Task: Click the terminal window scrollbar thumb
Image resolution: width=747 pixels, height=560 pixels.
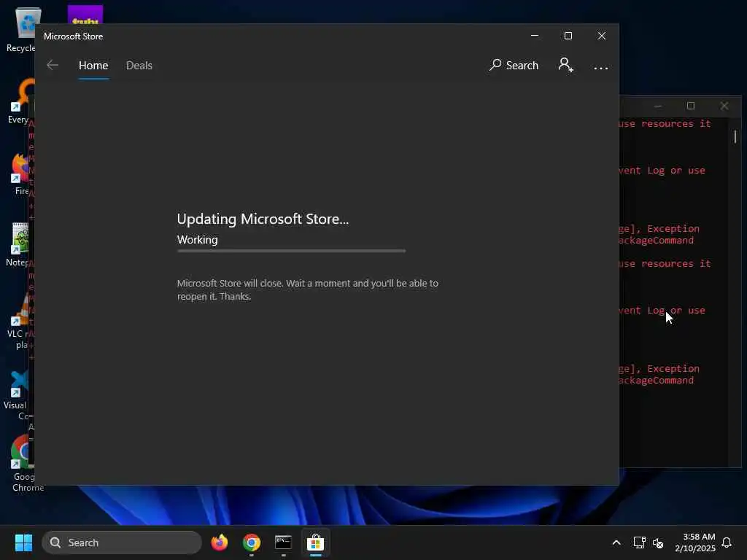Action: [735, 136]
